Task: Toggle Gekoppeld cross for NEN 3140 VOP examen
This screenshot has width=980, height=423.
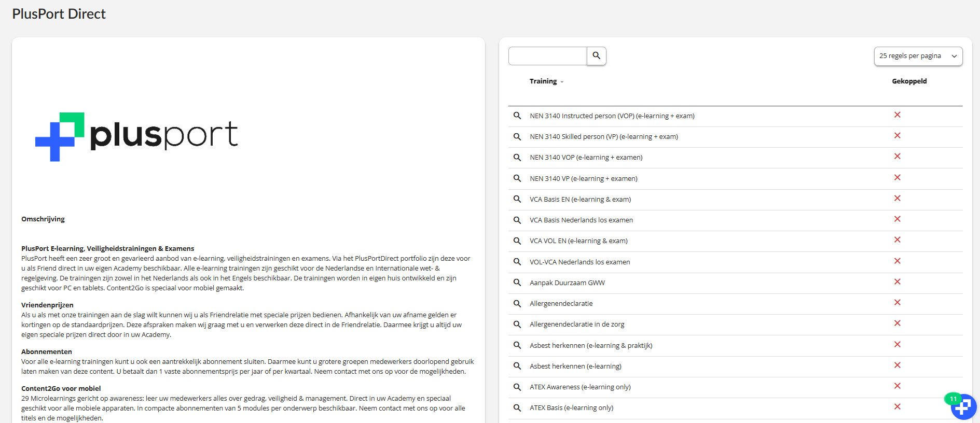Action: pos(897,156)
